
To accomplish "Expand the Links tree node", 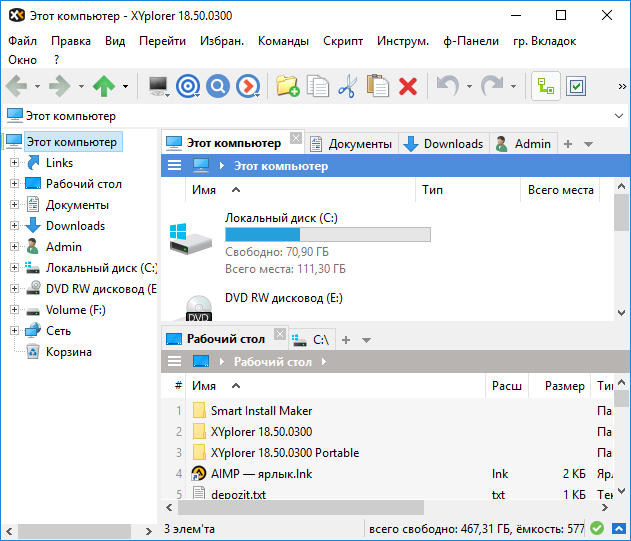I will click(14, 163).
